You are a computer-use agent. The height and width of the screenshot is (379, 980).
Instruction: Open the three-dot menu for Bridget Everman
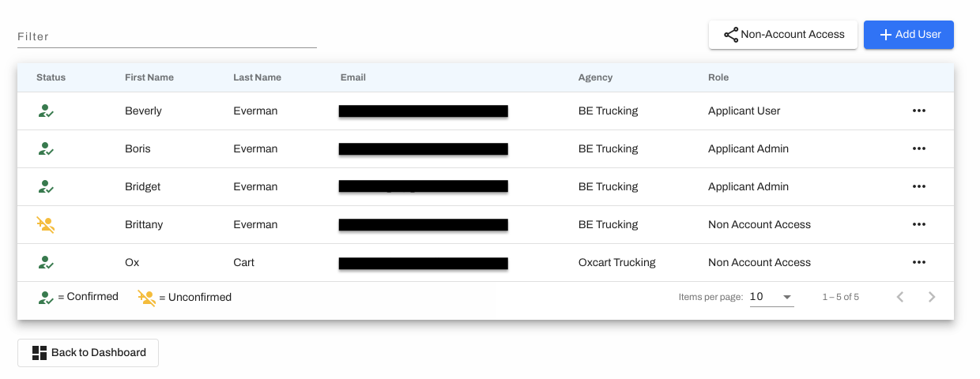[x=918, y=186]
